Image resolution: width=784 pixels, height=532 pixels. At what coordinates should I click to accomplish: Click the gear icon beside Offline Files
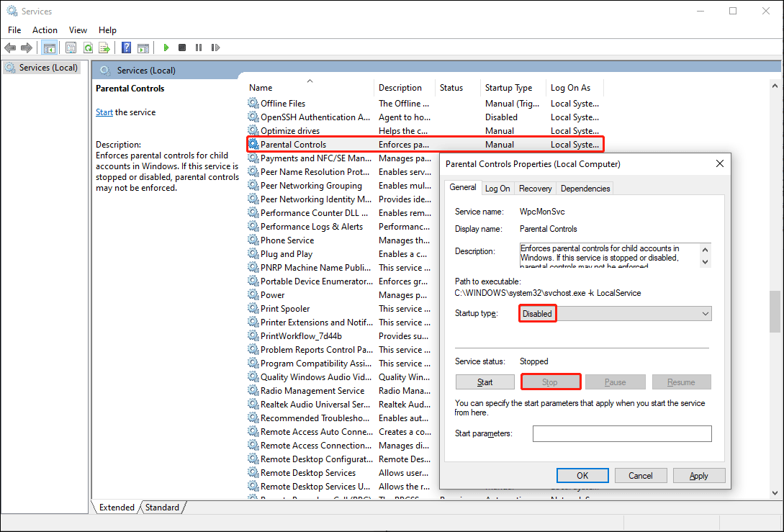[253, 103]
